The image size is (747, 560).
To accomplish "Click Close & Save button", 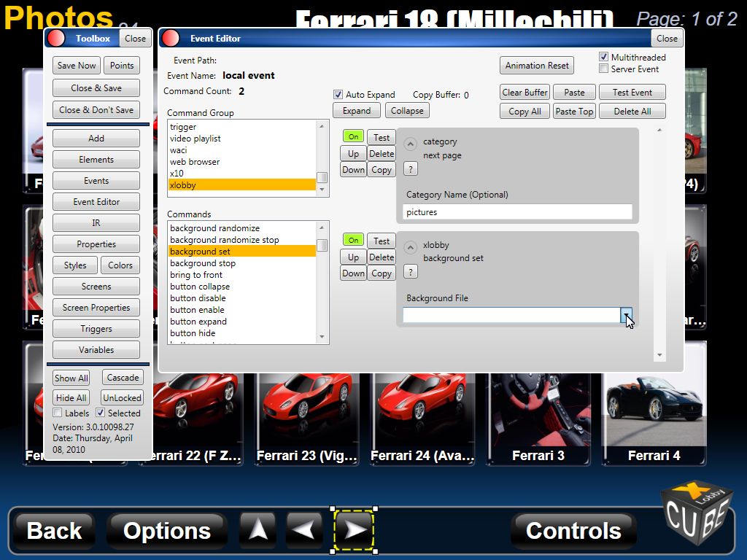I will pos(96,88).
